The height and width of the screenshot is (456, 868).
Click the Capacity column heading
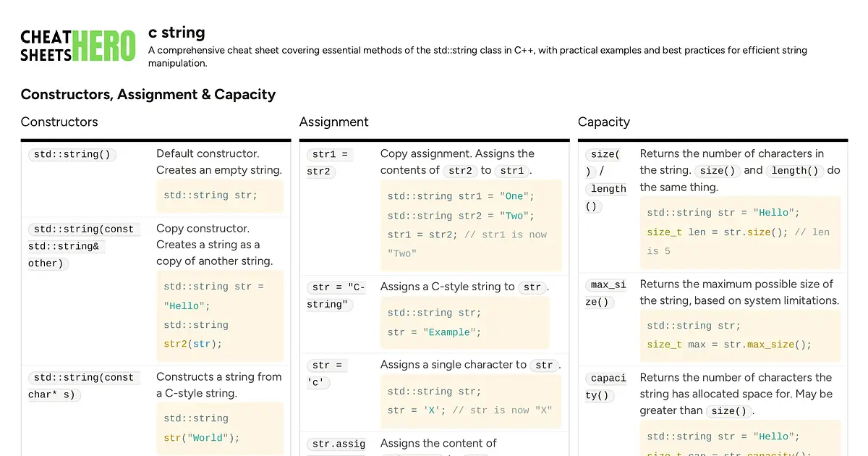[603, 122]
